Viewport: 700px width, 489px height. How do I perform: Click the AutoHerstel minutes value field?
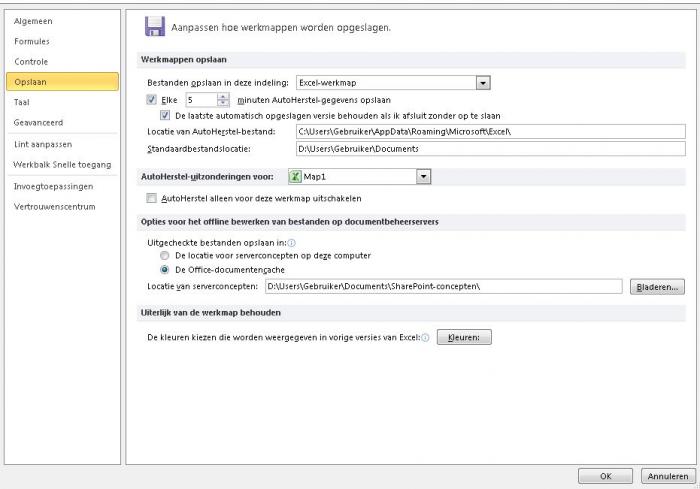coord(201,100)
